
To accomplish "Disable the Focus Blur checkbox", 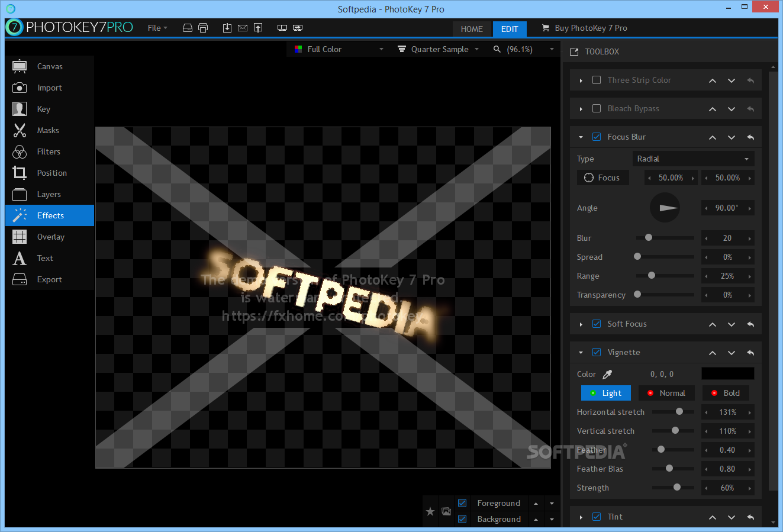I will coord(597,137).
